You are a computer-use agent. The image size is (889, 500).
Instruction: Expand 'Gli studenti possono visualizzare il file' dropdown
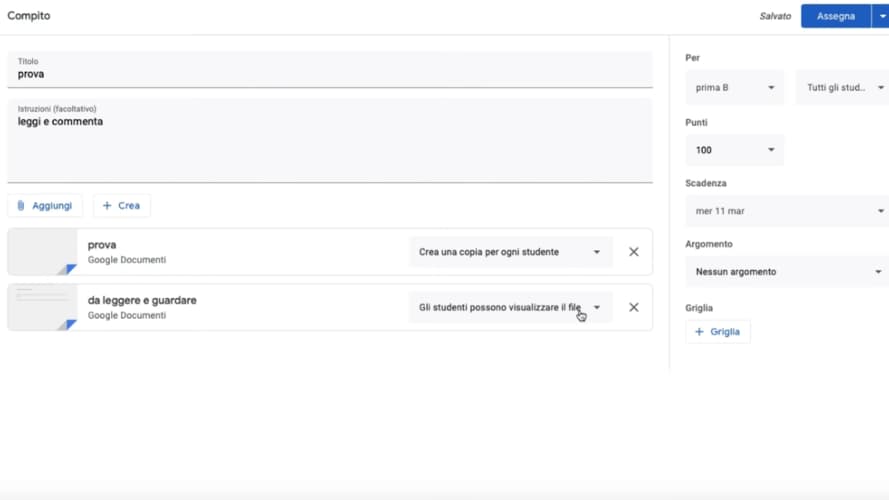coord(510,307)
